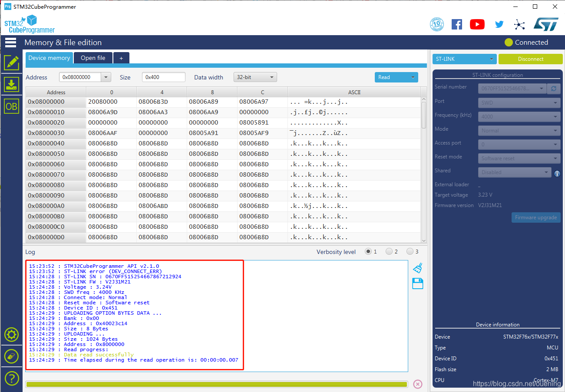Click the 10 years anniversary badge
This screenshot has width=565, height=392.
coord(436,24)
